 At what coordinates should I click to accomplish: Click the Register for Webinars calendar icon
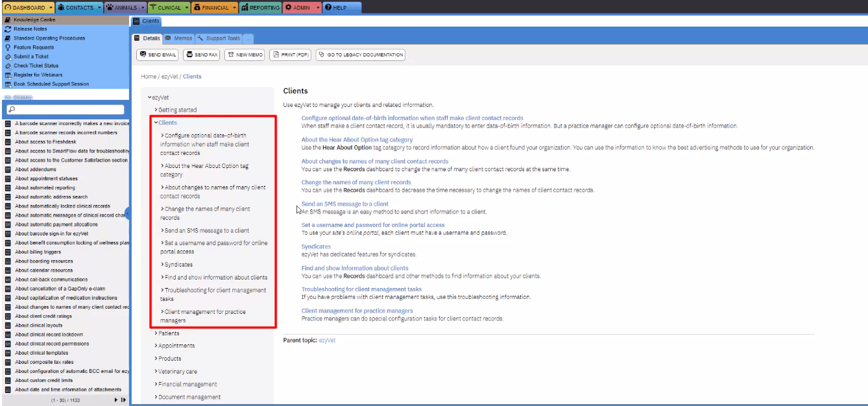[8, 75]
